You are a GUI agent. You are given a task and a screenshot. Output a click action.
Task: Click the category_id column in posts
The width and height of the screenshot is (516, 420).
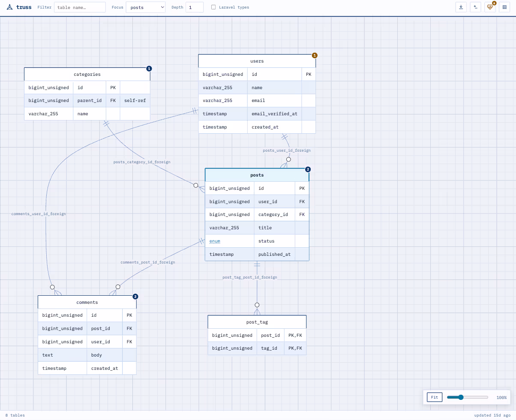pos(274,214)
